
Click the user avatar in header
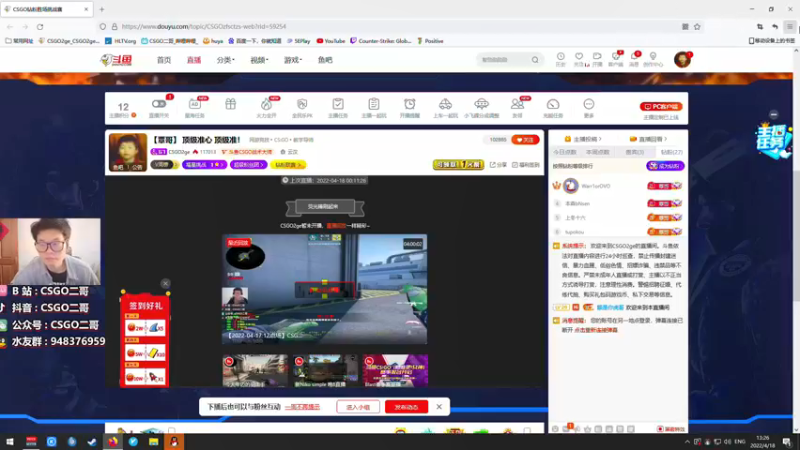(682, 60)
